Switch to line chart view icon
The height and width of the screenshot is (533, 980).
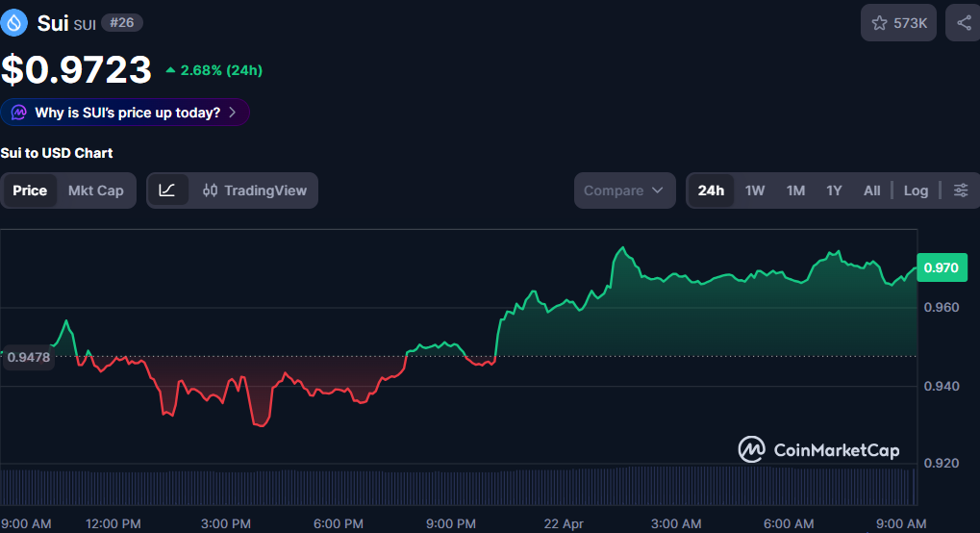[167, 190]
